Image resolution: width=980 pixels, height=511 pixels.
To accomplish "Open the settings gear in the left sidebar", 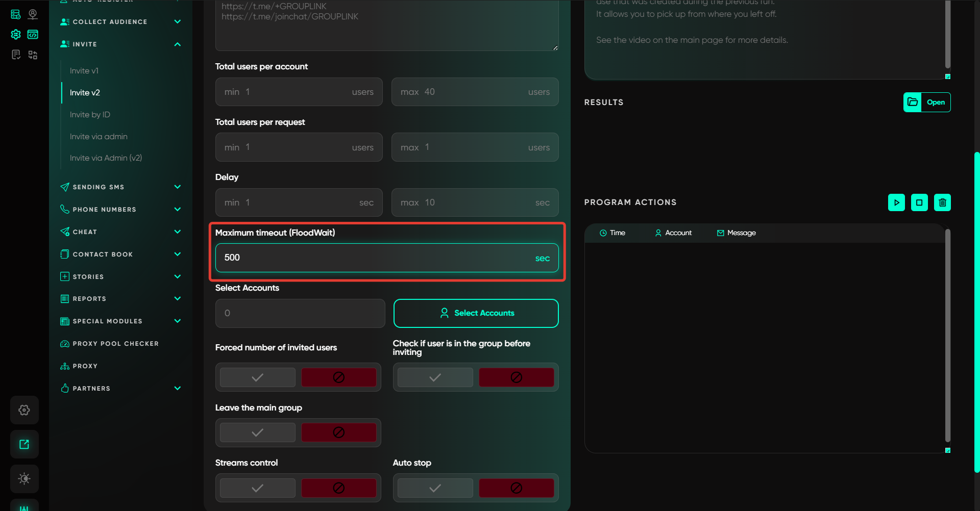I will click(24, 410).
